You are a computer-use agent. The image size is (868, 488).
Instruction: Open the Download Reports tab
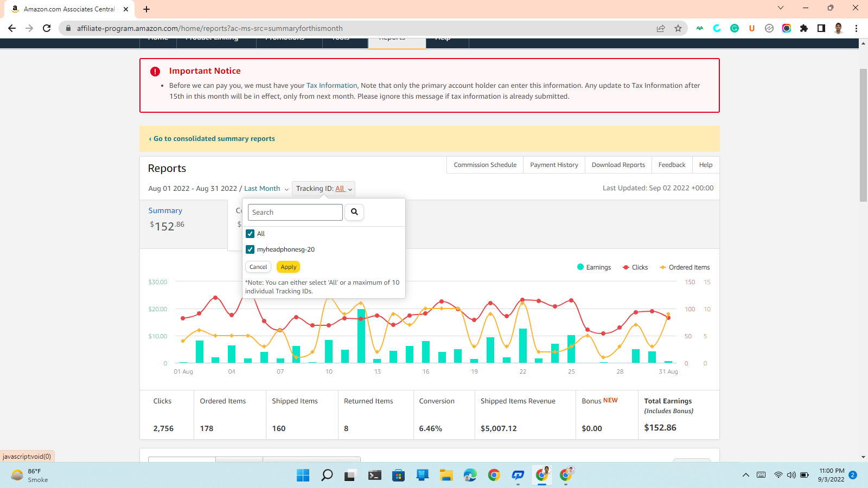point(618,165)
